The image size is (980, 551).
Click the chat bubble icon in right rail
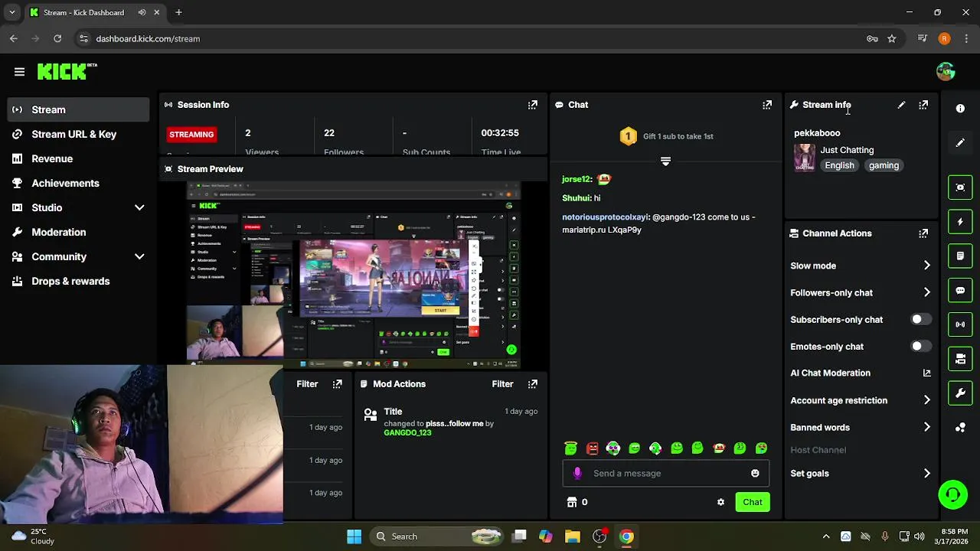pyautogui.click(x=960, y=290)
